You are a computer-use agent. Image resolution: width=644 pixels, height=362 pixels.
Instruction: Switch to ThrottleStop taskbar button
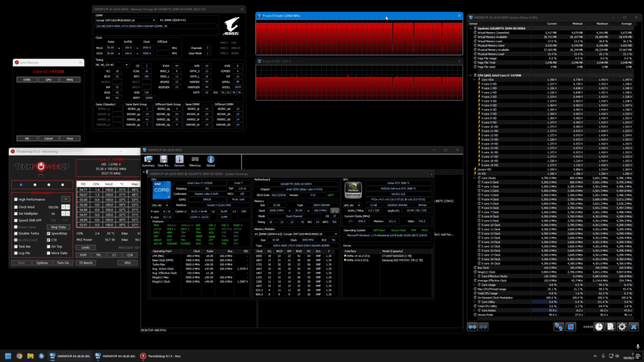pos(160,356)
